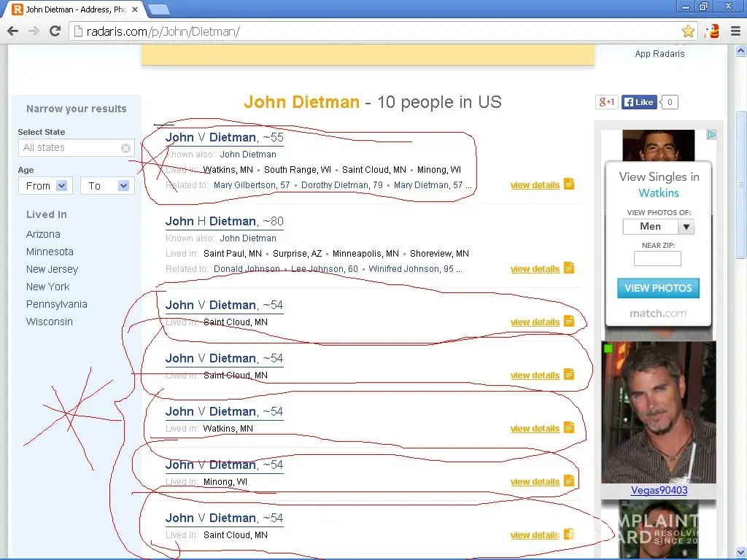Image resolution: width=747 pixels, height=560 pixels.
Task: Click document icon beside John H Dietman details
Action: 569,268
